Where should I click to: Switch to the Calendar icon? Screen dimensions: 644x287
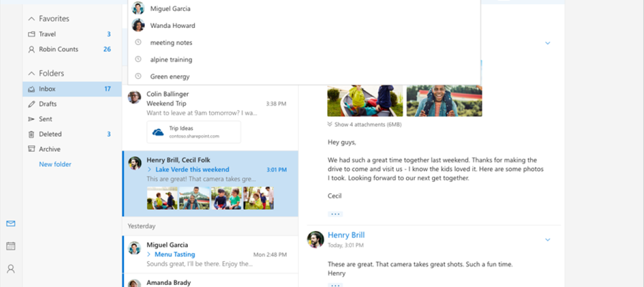[x=11, y=246]
